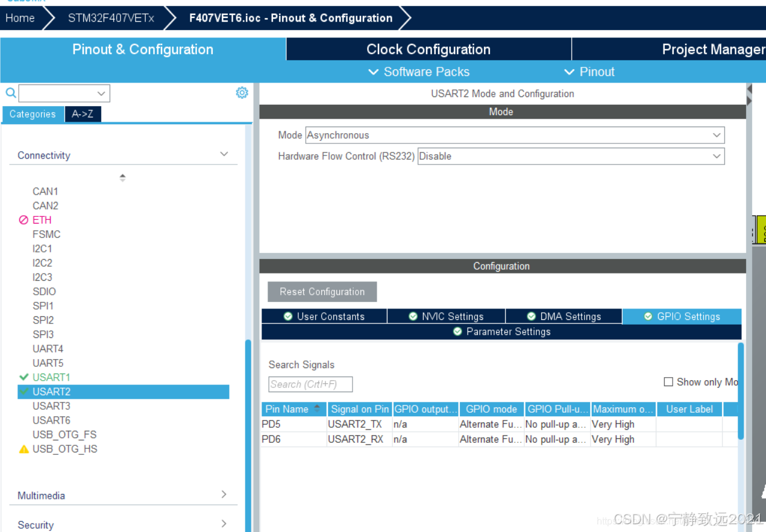The image size is (766, 532).
Task: Click Home in the breadcrumb bar
Action: (19, 17)
